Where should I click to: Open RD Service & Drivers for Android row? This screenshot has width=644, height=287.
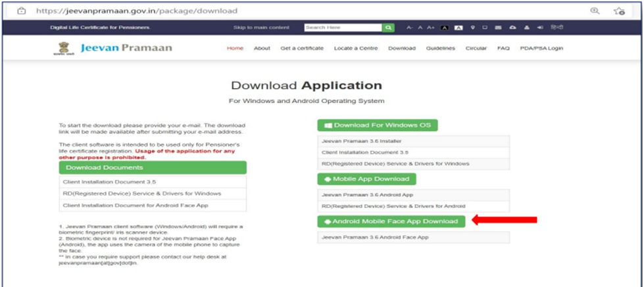click(413, 206)
